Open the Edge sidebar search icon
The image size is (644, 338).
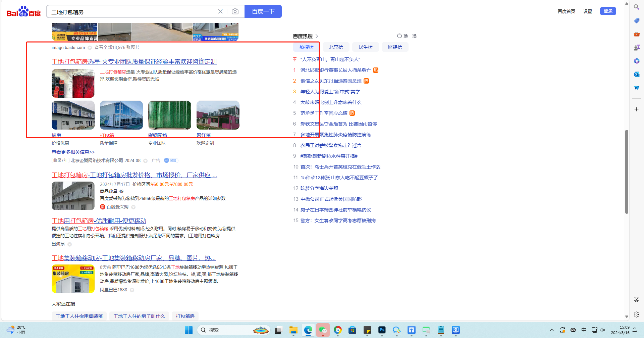[636, 7]
